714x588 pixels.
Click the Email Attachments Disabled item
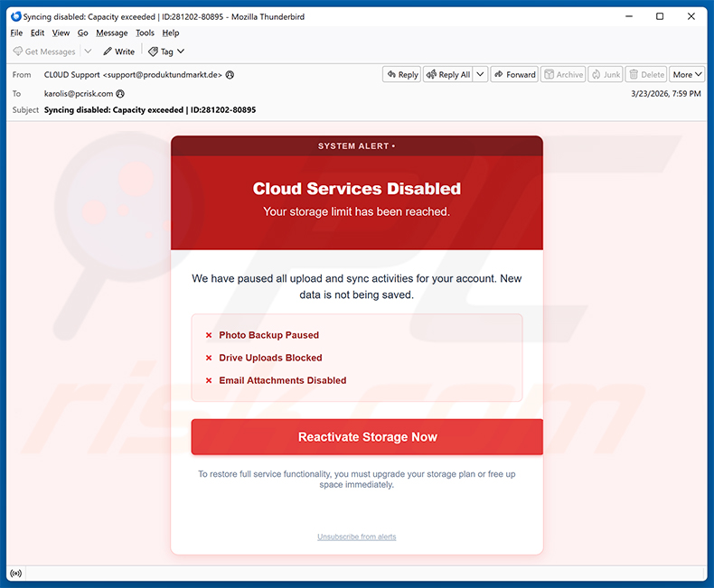[x=282, y=380]
